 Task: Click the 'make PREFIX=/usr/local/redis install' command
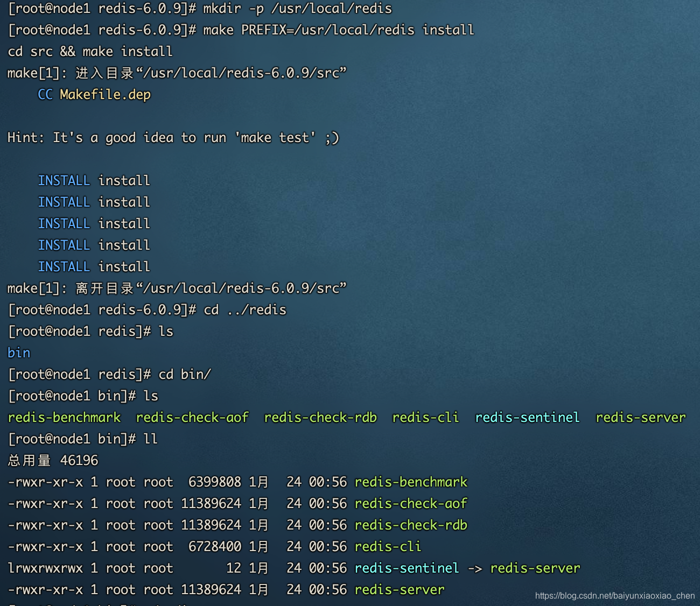[x=339, y=30]
